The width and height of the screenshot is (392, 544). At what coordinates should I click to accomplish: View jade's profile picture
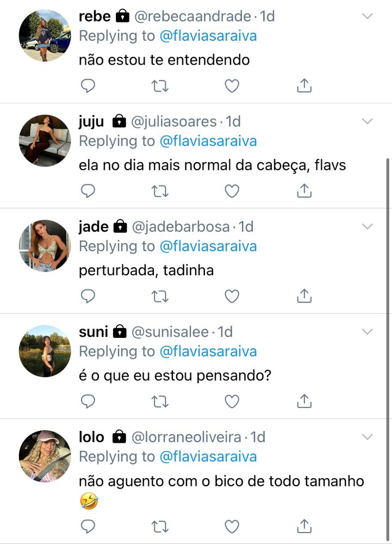point(45,245)
